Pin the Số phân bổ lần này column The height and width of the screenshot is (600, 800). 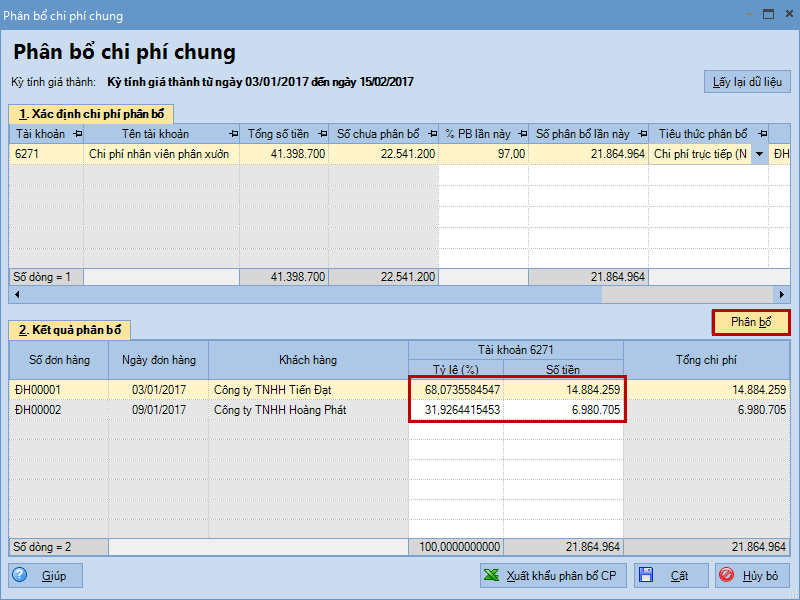pos(642,134)
